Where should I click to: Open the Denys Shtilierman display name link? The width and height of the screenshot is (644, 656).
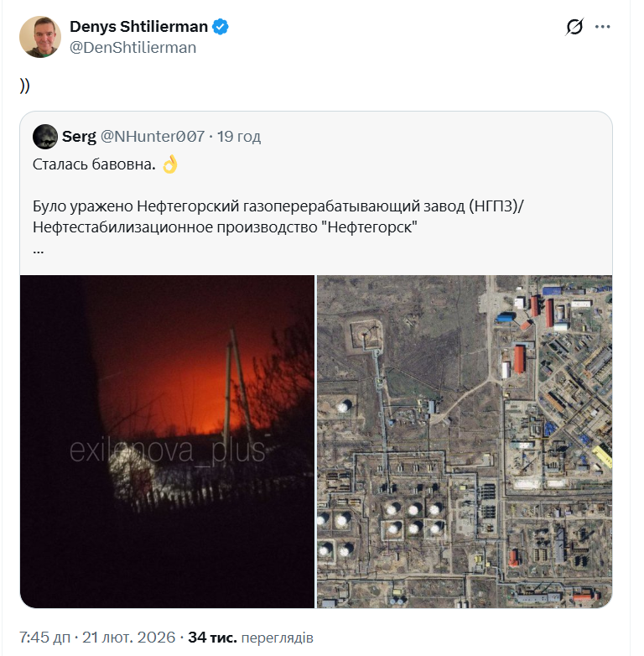[138, 27]
